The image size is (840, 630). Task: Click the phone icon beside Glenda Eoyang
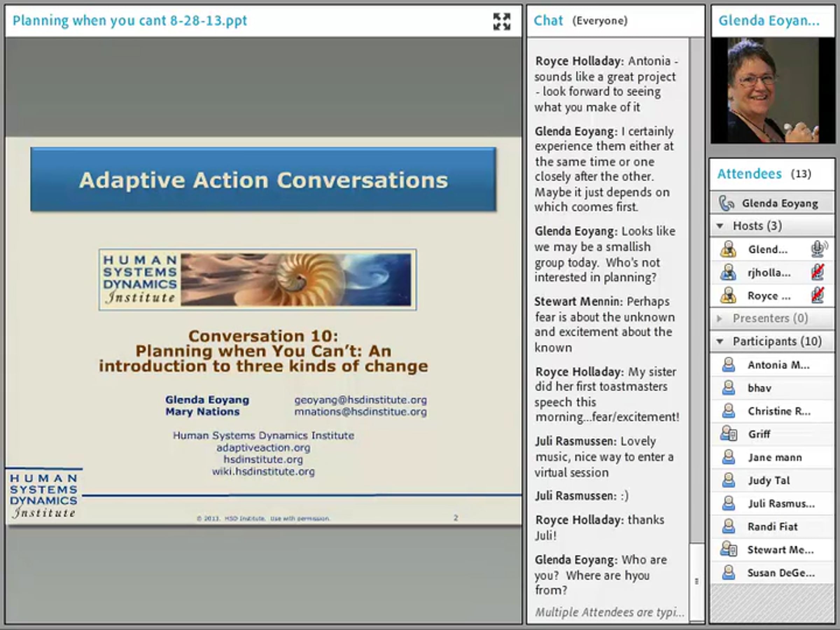[x=727, y=203]
